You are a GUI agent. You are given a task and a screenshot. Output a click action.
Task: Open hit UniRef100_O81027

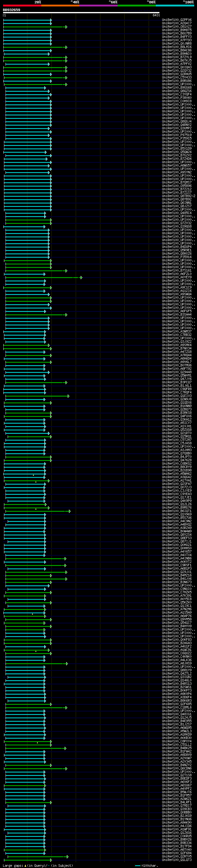click(x=177, y=26)
